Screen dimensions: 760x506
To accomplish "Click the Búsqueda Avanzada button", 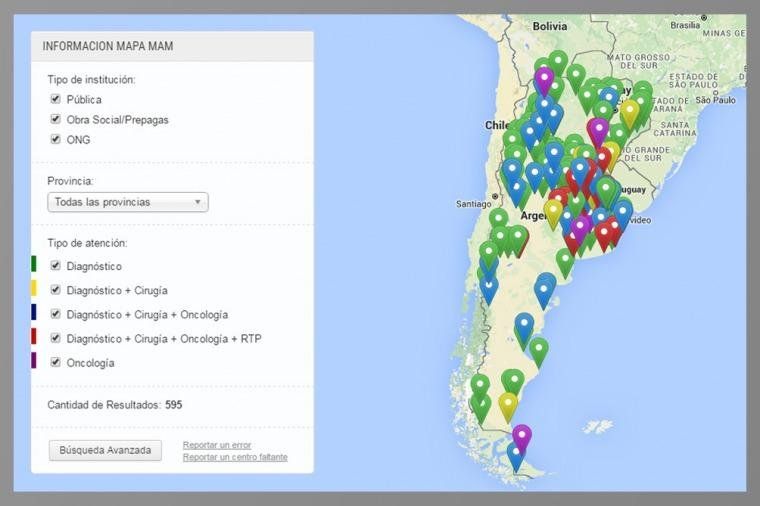I will click(105, 450).
